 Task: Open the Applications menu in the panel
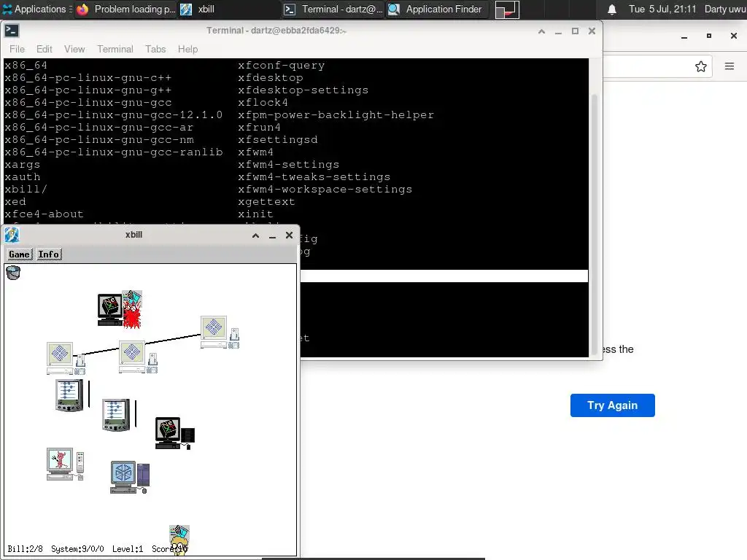tap(36, 9)
